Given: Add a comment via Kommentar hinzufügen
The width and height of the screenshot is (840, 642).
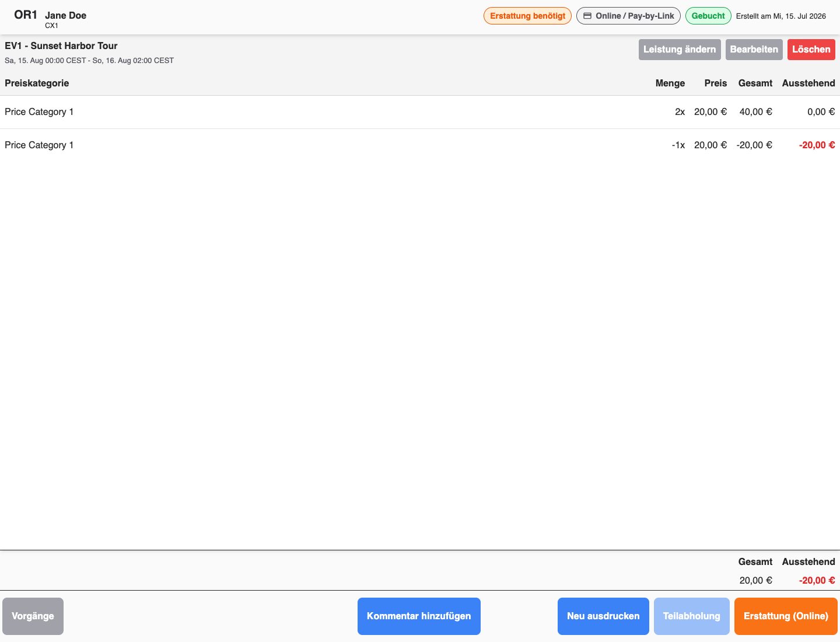Looking at the screenshot, I should 419,616.
